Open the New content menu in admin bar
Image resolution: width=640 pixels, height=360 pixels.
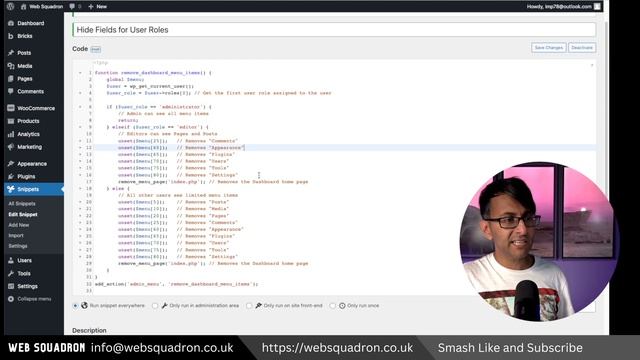[98, 7]
